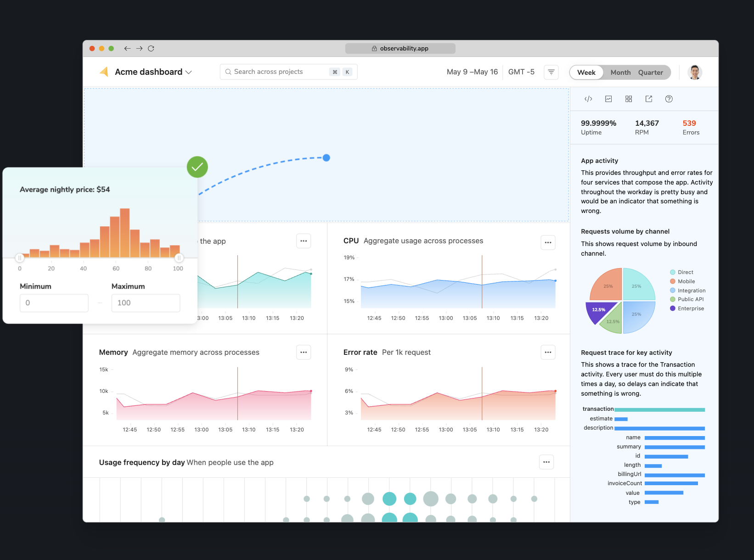Screen dimensions: 754x560
Task: Select the Week time range
Action: tap(586, 73)
